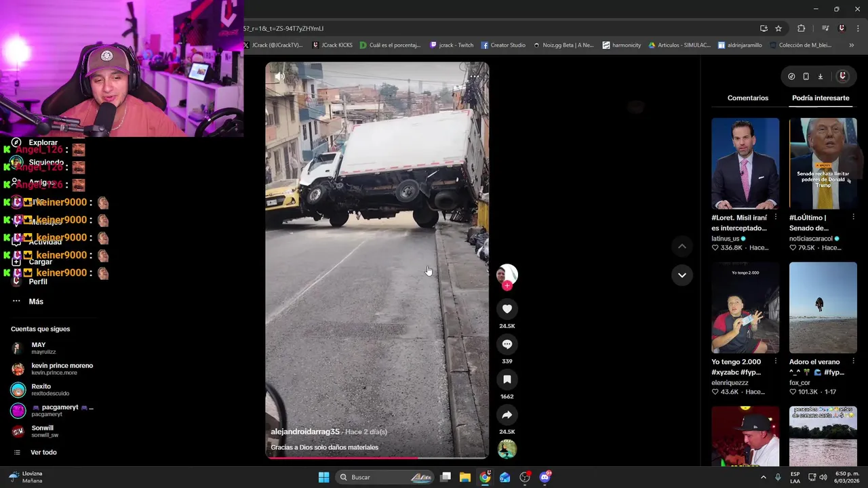The height and width of the screenshot is (488, 868).
Task: Open the spinning music disc sound
Action: [x=507, y=449]
